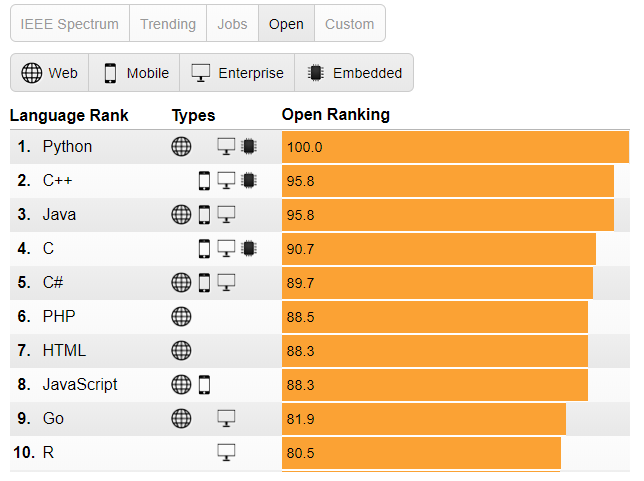
Task: Click the orange Python 100.0 ranking bar
Action: 455,147
